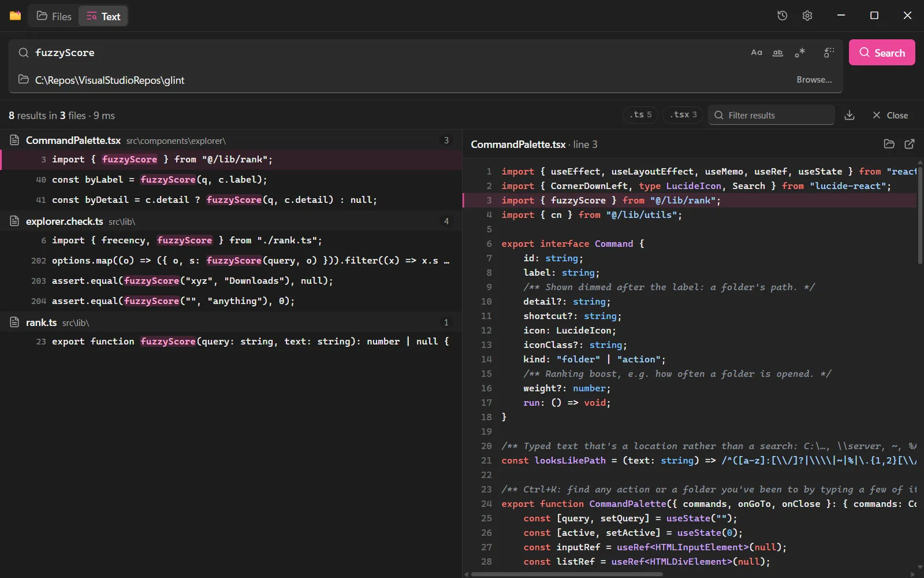Click the match count badge 4 for explorer.check.ts
The height and width of the screenshot is (578, 924).
pyautogui.click(x=446, y=221)
